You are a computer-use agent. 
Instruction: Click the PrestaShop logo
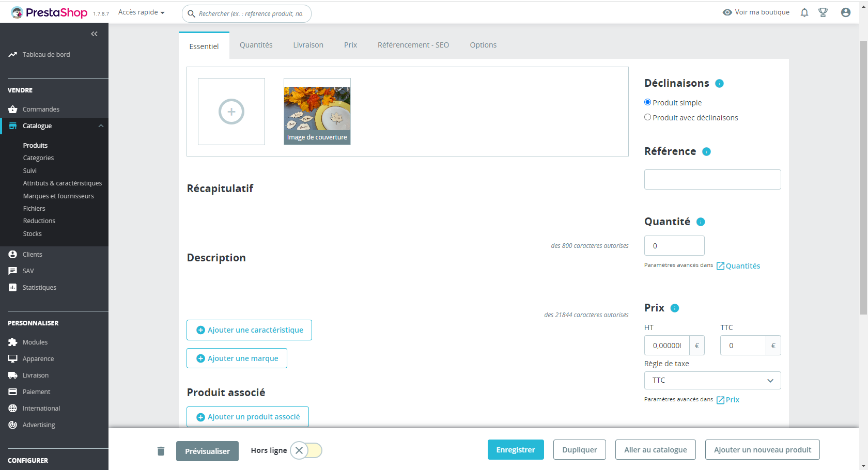(x=49, y=12)
